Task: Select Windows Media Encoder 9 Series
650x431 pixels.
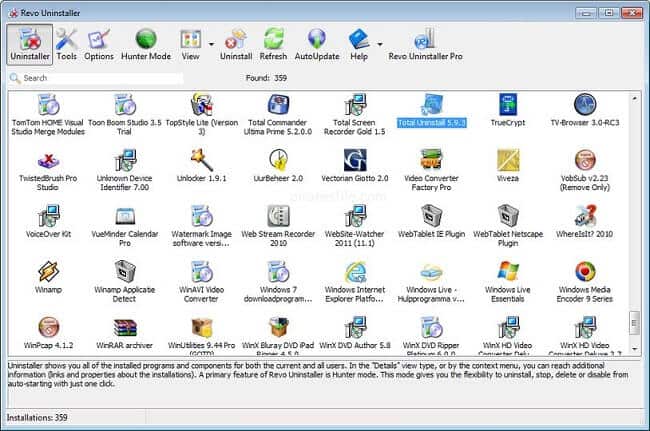Action: (x=585, y=281)
